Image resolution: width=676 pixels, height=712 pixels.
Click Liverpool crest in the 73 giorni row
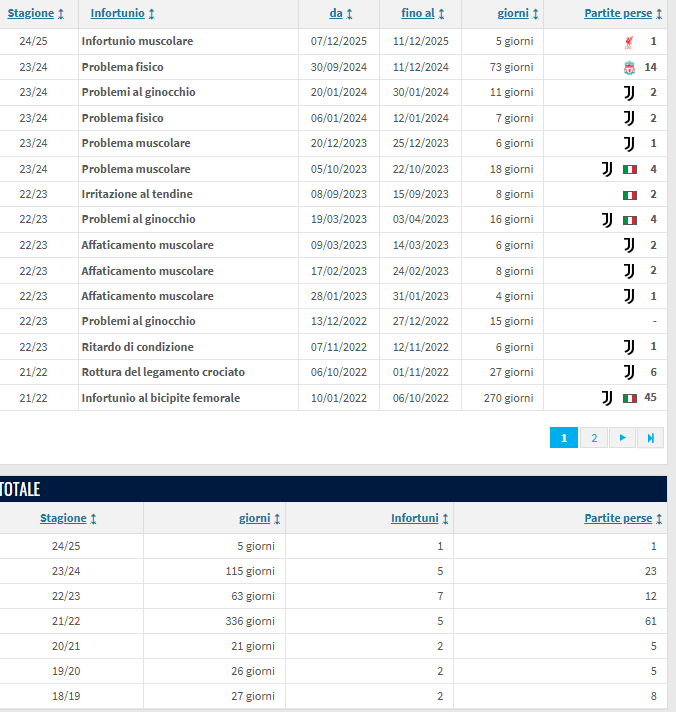pos(628,67)
